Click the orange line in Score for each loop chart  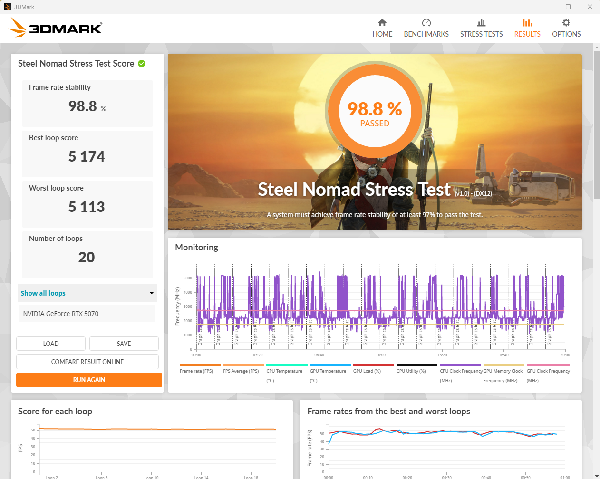[157, 429]
